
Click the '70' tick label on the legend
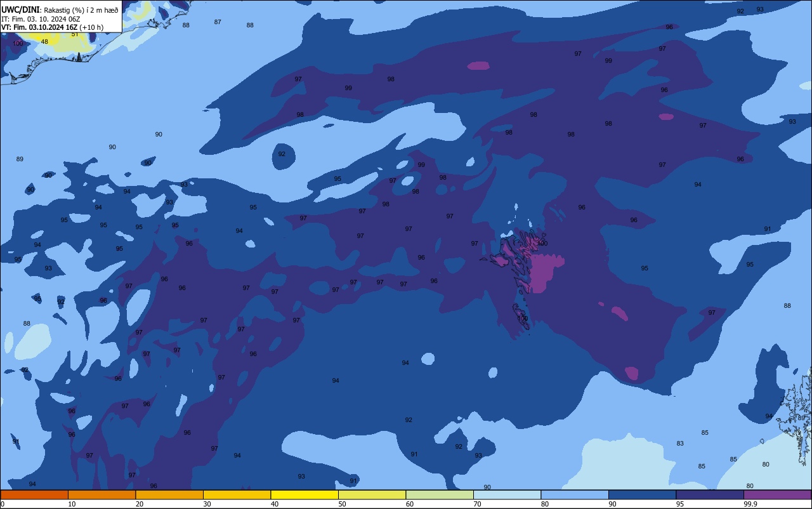coord(477,504)
